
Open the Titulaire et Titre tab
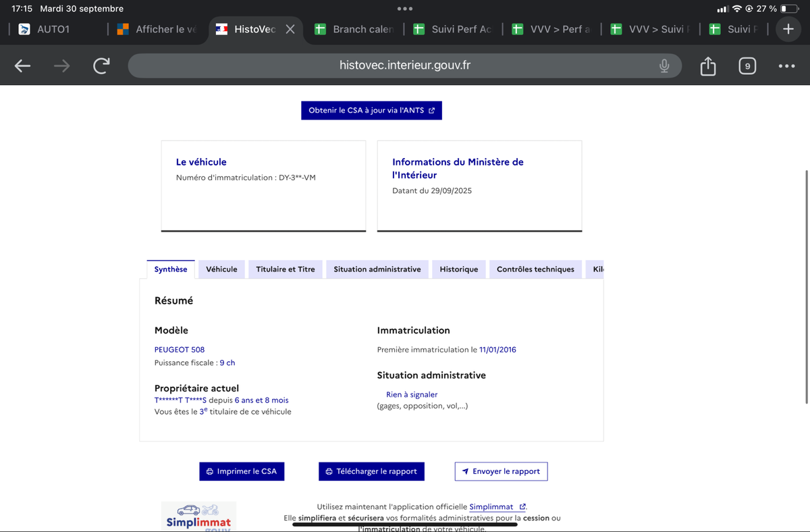pos(286,269)
